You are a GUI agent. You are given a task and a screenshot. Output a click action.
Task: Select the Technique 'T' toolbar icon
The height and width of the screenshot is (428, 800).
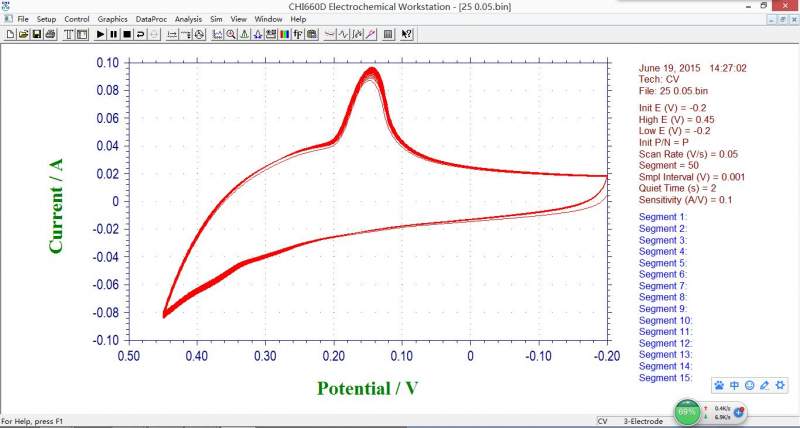pos(69,34)
